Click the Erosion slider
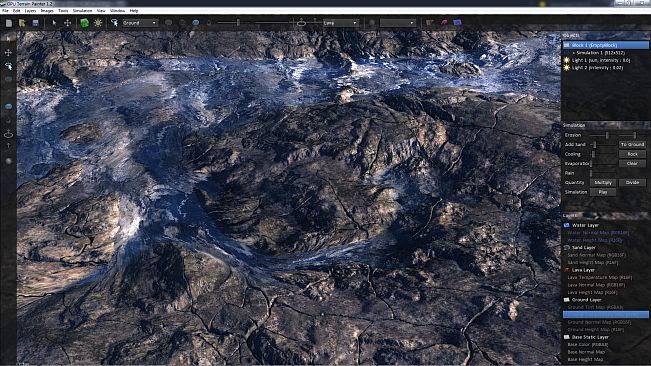The width and height of the screenshot is (651, 366). click(x=603, y=135)
